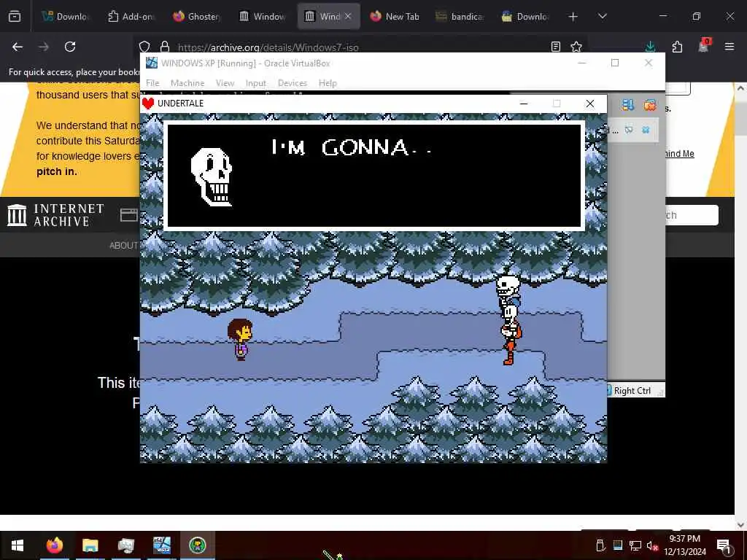Go back with Firefox back arrow

pyautogui.click(x=18, y=47)
